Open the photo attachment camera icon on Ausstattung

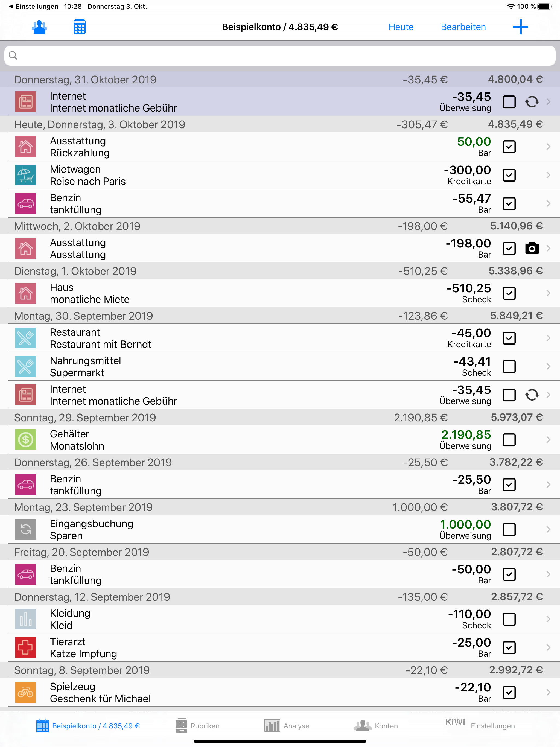click(x=532, y=248)
